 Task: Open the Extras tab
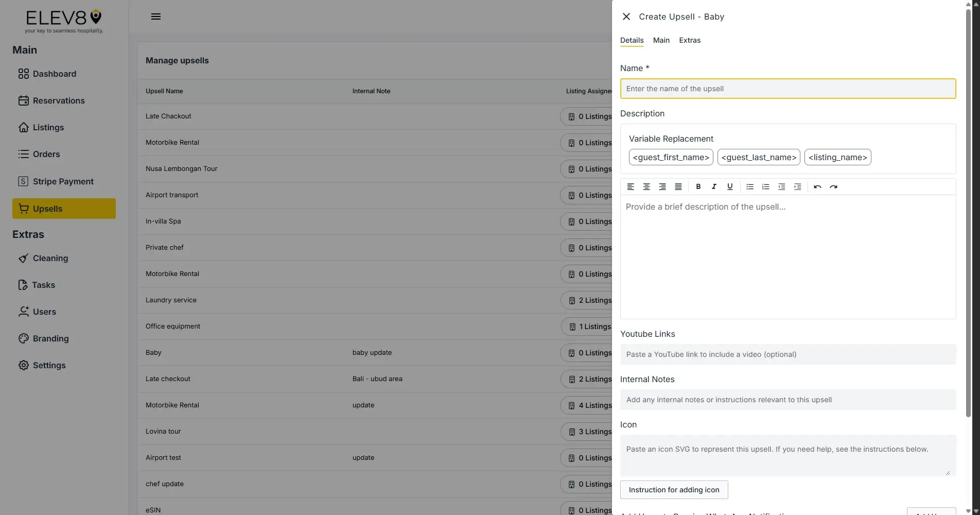click(x=689, y=40)
